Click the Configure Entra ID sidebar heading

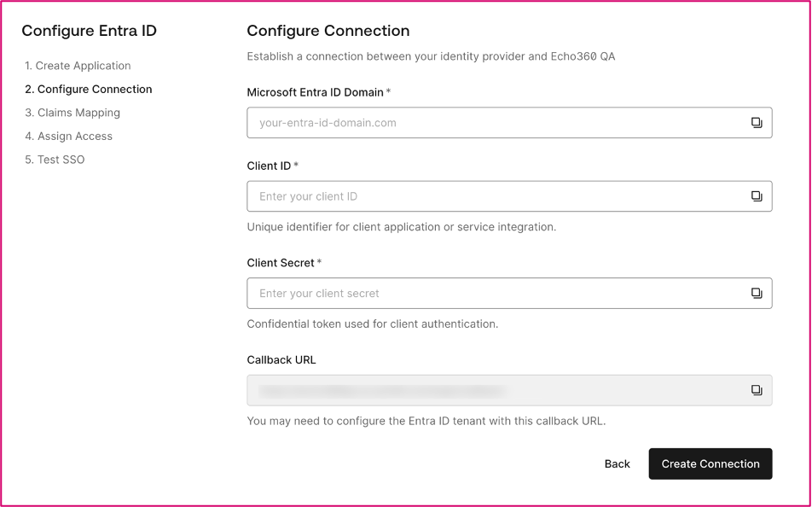pyautogui.click(x=89, y=31)
